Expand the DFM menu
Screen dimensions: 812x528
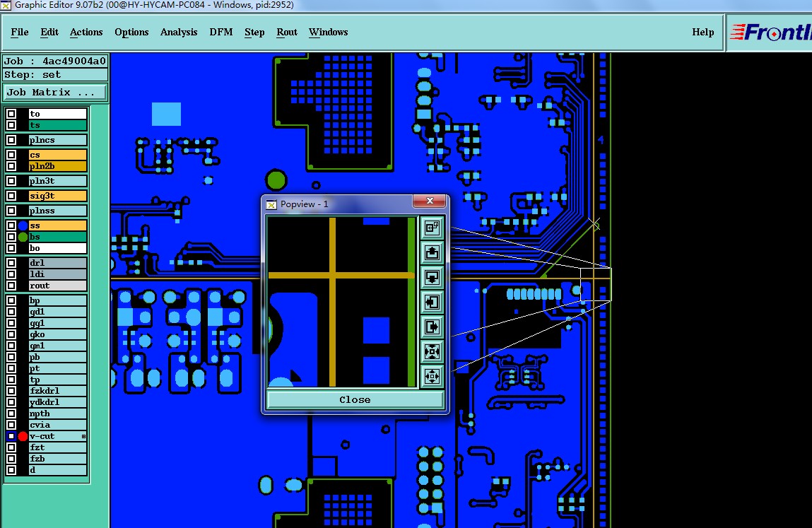click(221, 32)
